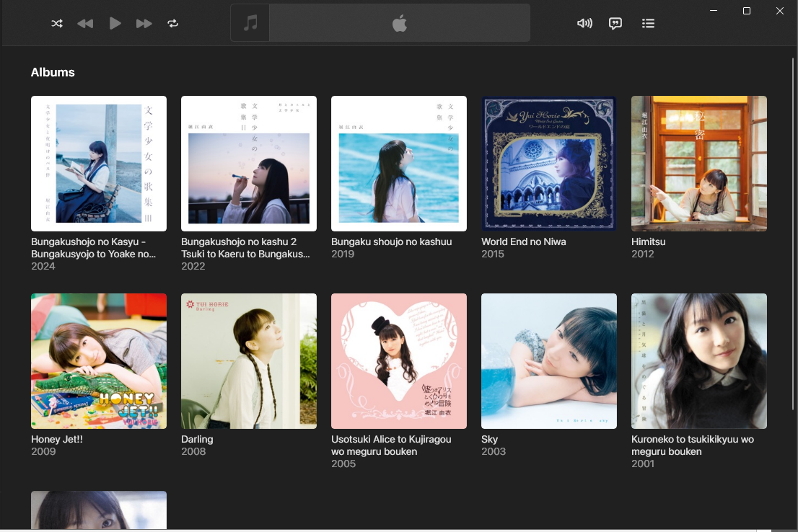Click the Apple logo in now-playing display
Screen dimensions: 798x532
(x=400, y=23)
